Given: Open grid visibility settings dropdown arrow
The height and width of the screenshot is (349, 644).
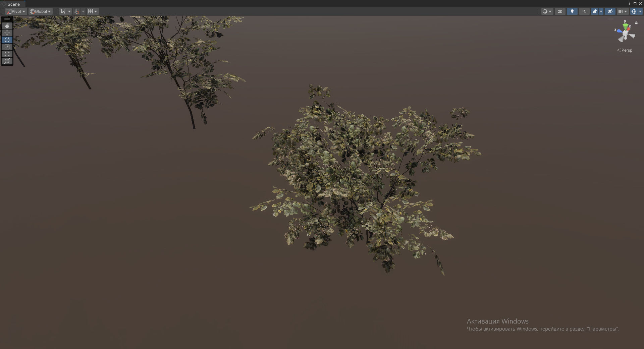Looking at the screenshot, I should 69,11.
